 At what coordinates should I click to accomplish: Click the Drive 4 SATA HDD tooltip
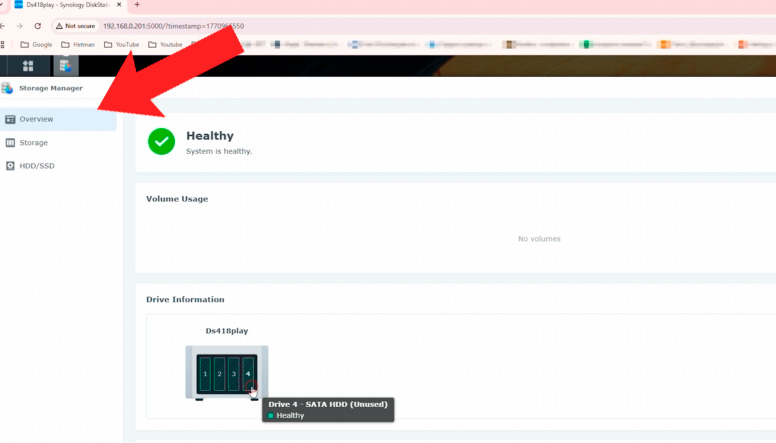tap(328, 410)
